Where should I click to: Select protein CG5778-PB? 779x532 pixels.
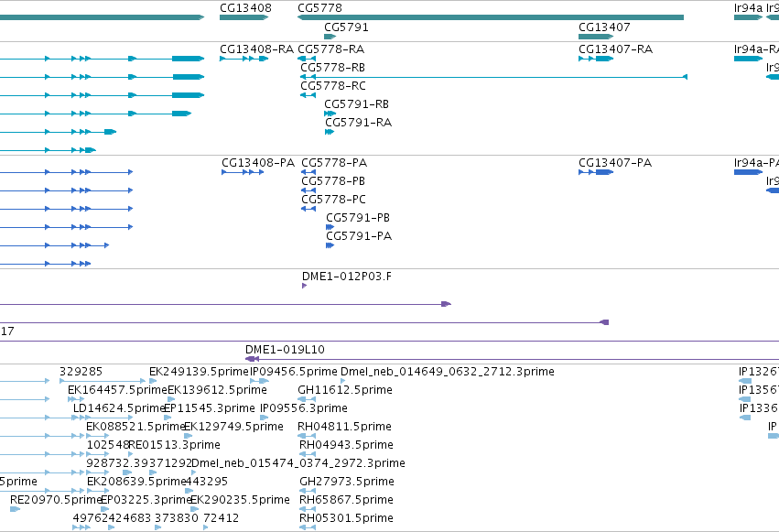pyautogui.click(x=333, y=181)
